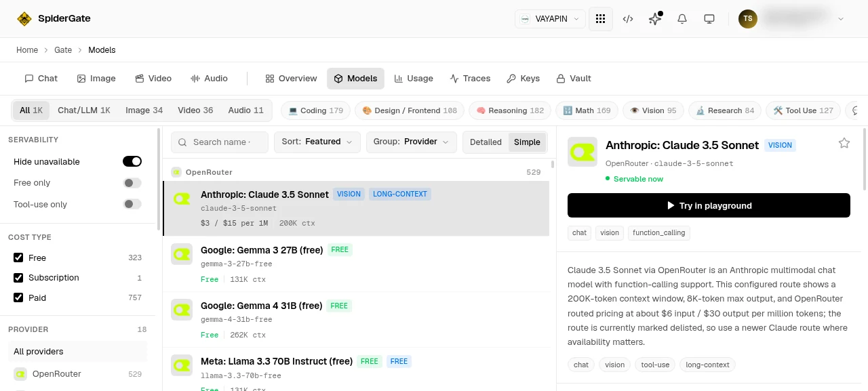The height and width of the screenshot is (391, 868).
Task: Go to Gate breadcrumb link
Action: pyautogui.click(x=63, y=50)
